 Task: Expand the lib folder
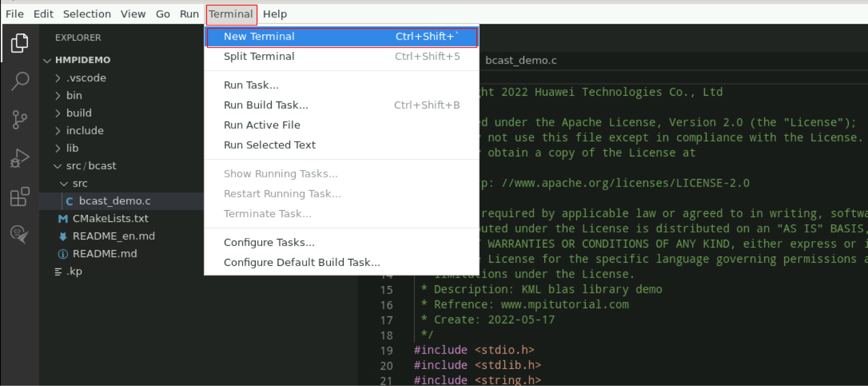click(x=58, y=148)
